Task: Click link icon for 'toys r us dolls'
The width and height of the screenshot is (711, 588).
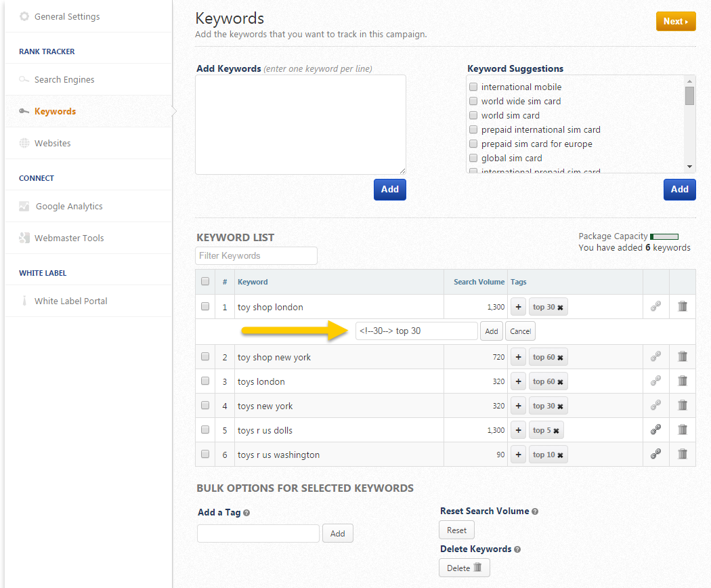Action: click(655, 430)
